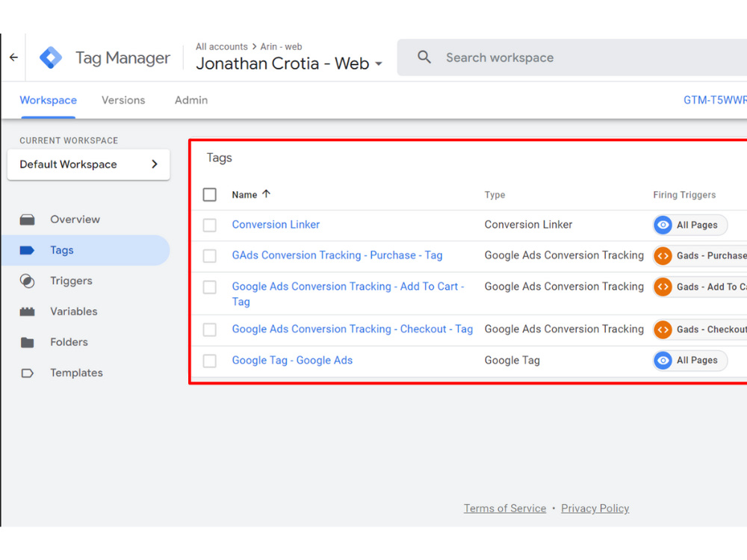Expand the Default Workspace selector
Screen dimensions: 747x560
(x=89, y=164)
